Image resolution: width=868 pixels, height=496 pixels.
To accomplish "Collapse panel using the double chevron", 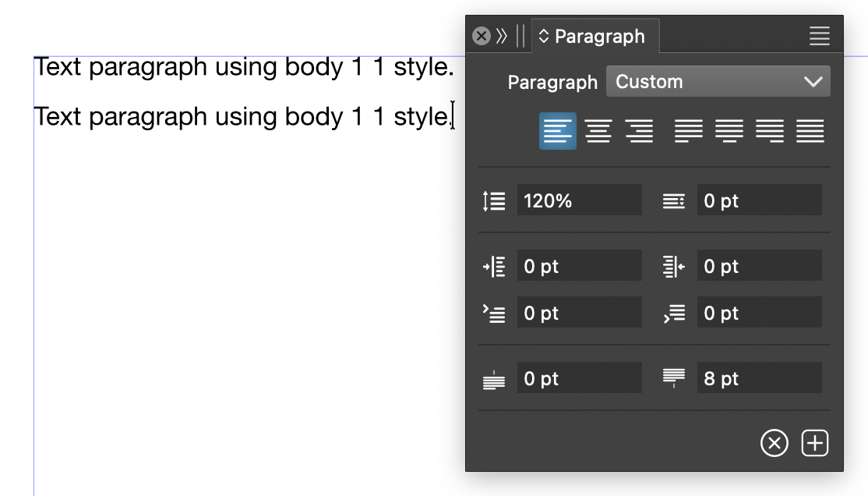I will click(x=502, y=37).
